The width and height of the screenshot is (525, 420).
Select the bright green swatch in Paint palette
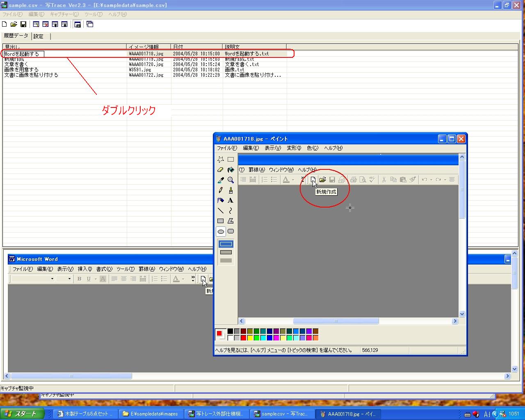pos(257,338)
